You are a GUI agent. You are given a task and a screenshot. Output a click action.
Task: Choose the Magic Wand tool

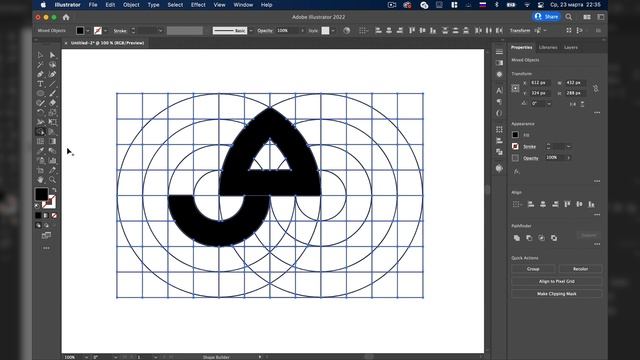(x=40, y=65)
